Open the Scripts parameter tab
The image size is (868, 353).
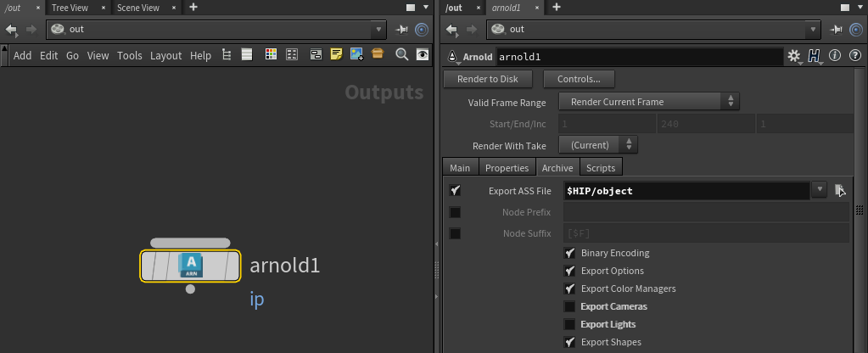[x=601, y=168]
